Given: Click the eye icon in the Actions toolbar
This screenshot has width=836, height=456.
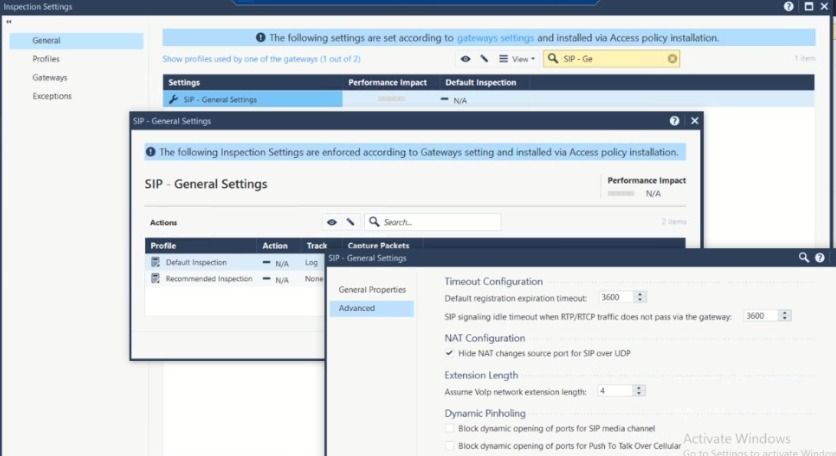Looking at the screenshot, I should (331, 222).
